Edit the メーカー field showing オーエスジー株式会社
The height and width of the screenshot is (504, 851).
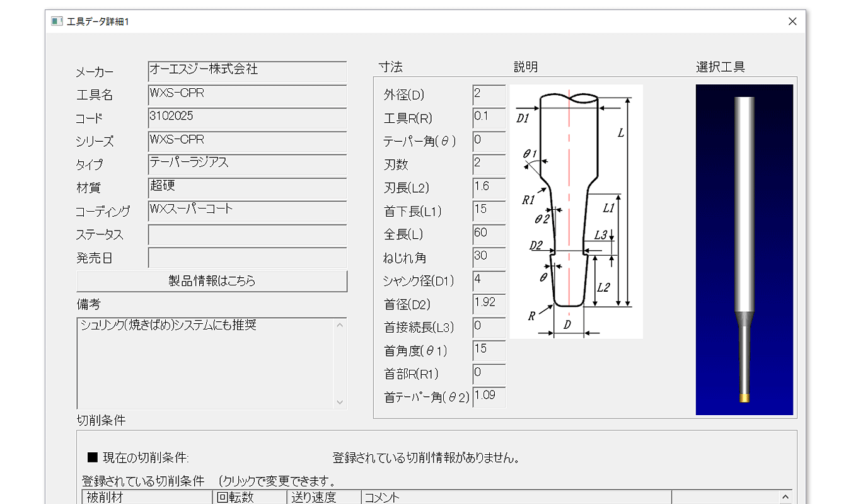[x=247, y=72]
